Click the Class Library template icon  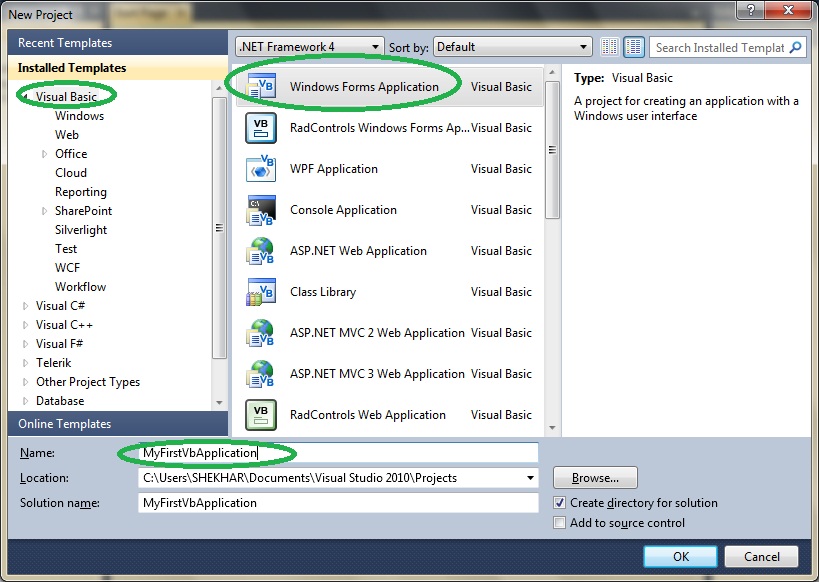click(261, 292)
